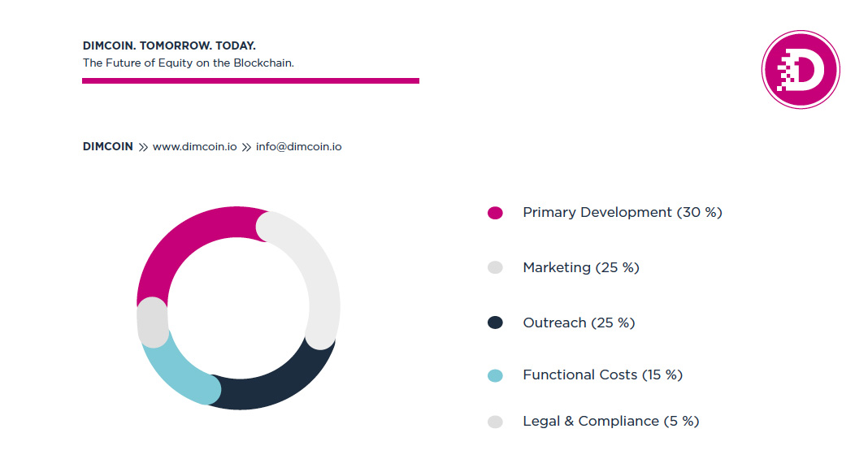
Task: Click the "Outreach (25 %)" label
Action: click(x=579, y=323)
